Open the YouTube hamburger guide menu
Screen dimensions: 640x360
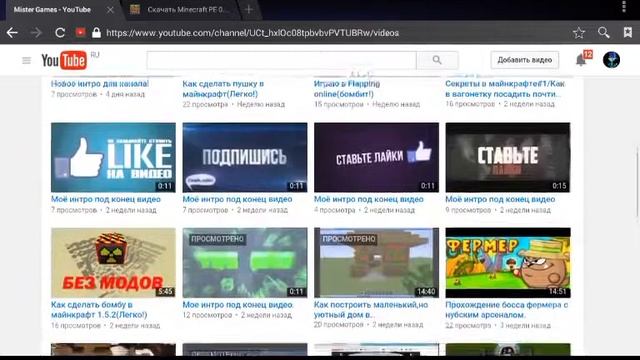(27, 60)
